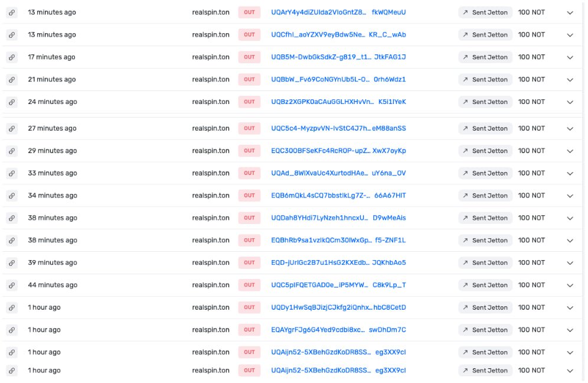
Task: Click the link icon for the hbC8CetD transaction
Action: 12,307
